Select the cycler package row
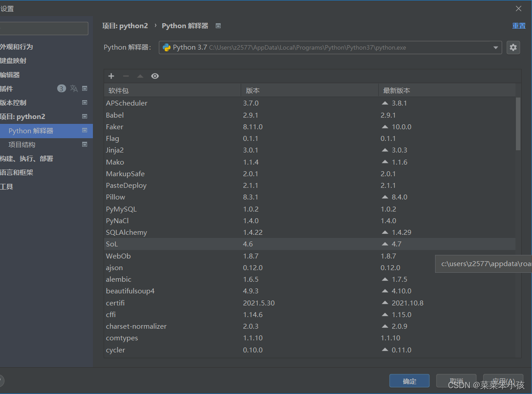 pyautogui.click(x=310, y=350)
